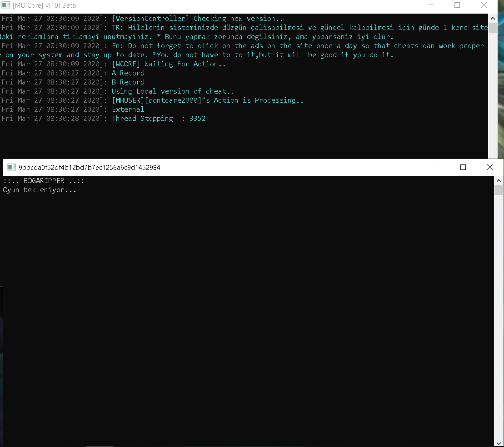Click the '::.. BOGARIPPER ..::' banner text

click(44, 181)
